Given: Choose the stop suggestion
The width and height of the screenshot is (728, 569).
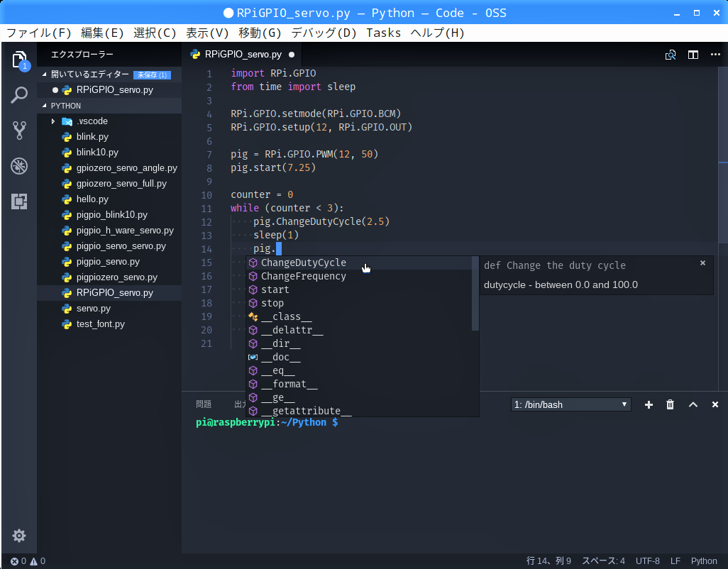Looking at the screenshot, I should pyautogui.click(x=359, y=303).
